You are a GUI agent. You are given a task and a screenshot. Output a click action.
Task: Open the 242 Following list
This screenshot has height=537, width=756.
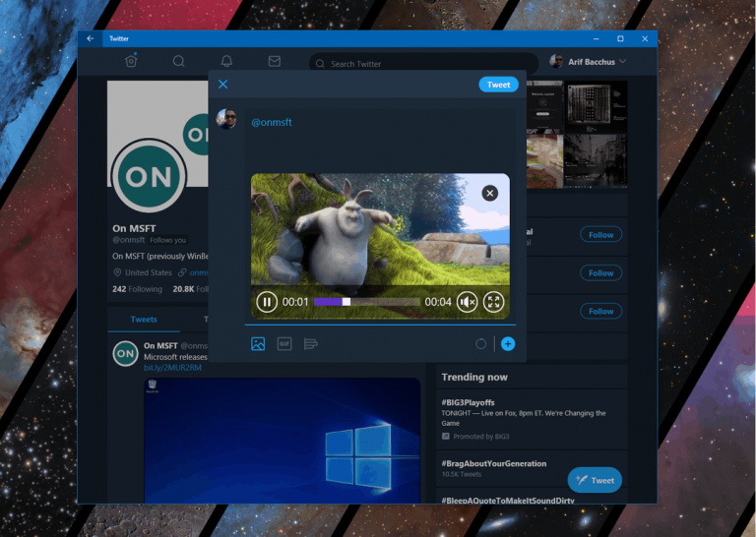click(137, 289)
